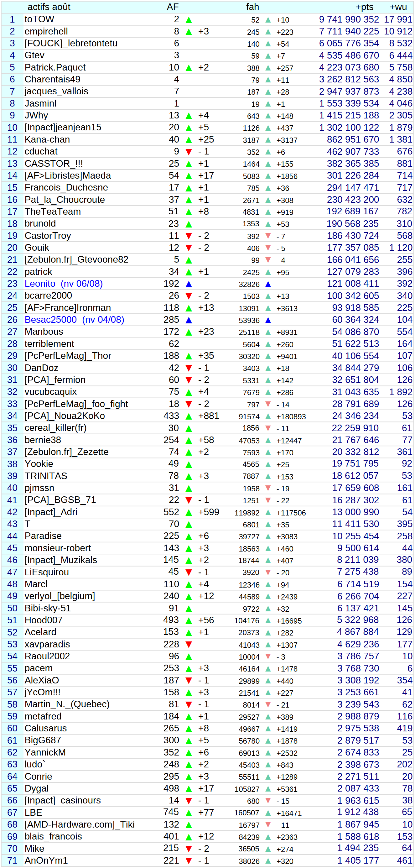Viewport: 415px width, 868px height.
Task: Click the 'AF' column header
Action: 173,7
